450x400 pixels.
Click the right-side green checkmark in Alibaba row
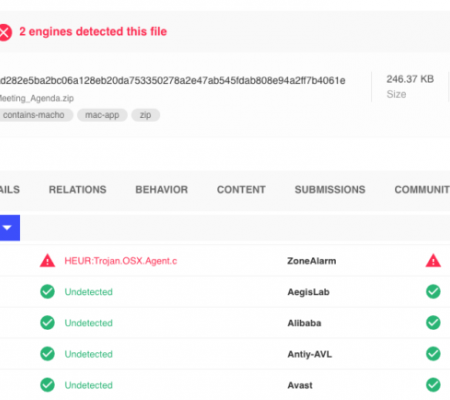click(x=433, y=323)
